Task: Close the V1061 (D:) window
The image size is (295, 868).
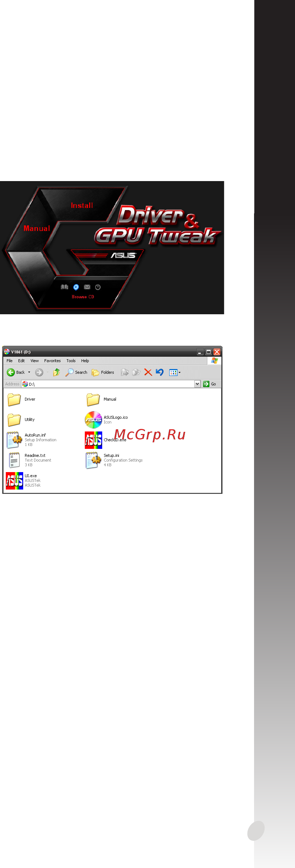Action: (217, 352)
